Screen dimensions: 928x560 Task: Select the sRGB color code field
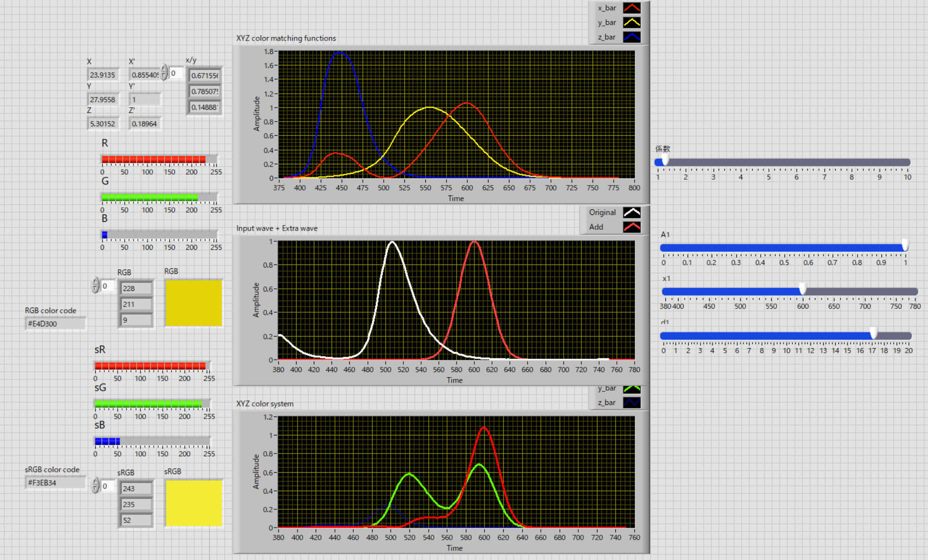pos(55,482)
